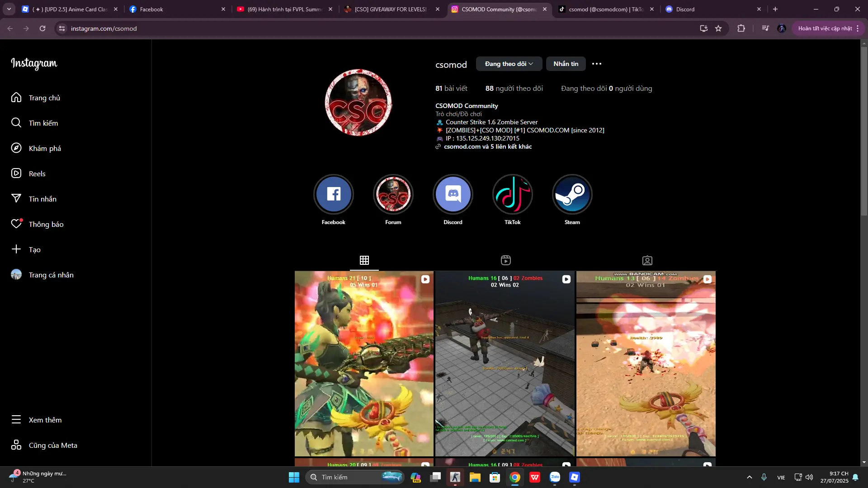This screenshot has width=868, height=488.
Task: Switch to the Discord browser tab
Action: [713, 9]
